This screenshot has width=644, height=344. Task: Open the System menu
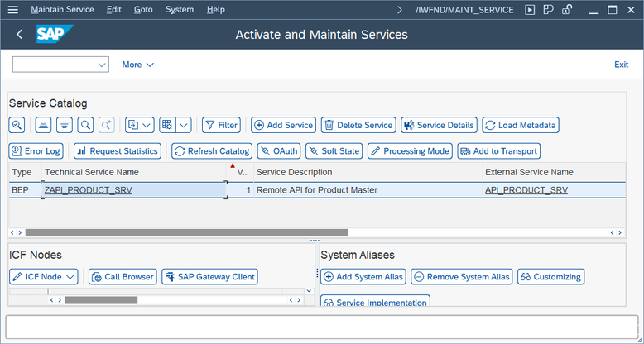[x=179, y=10]
